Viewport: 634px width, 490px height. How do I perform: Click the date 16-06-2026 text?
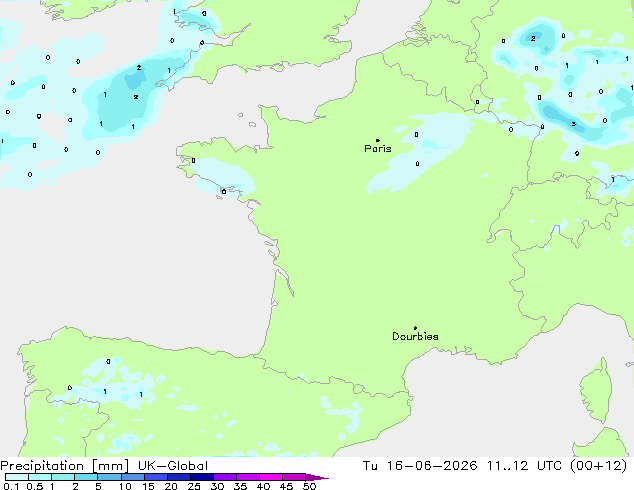click(431, 466)
